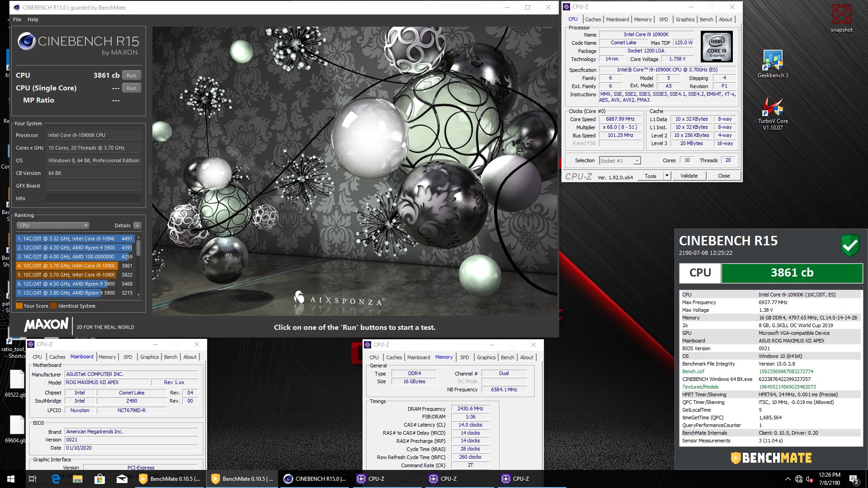868x488 pixels.
Task: Click the Tools button in CPU-Z
Action: (x=650, y=176)
